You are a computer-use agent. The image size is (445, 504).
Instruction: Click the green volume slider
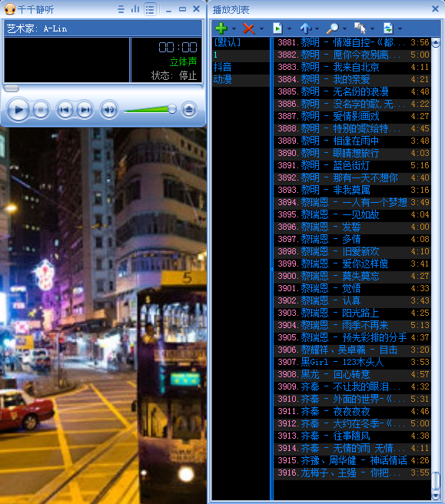click(150, 110)
